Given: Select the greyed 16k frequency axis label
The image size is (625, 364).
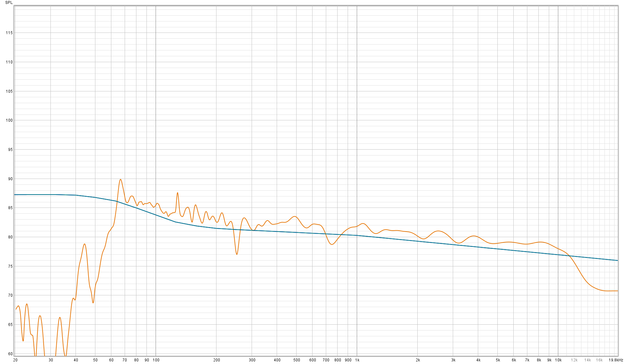Looking at the screenshot, I should 599,360.
